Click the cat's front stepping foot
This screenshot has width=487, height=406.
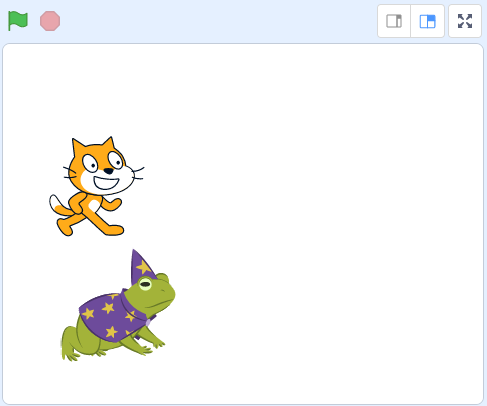tap(114, 230)
